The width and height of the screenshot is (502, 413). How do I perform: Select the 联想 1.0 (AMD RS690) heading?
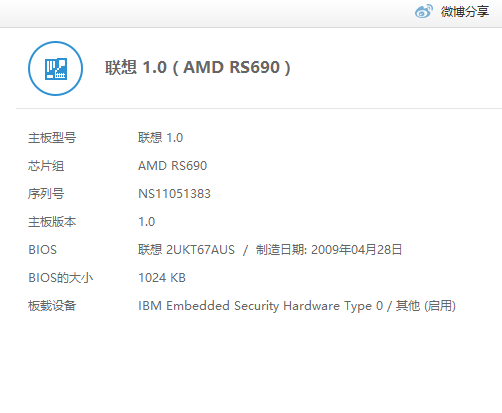[198, 67]
